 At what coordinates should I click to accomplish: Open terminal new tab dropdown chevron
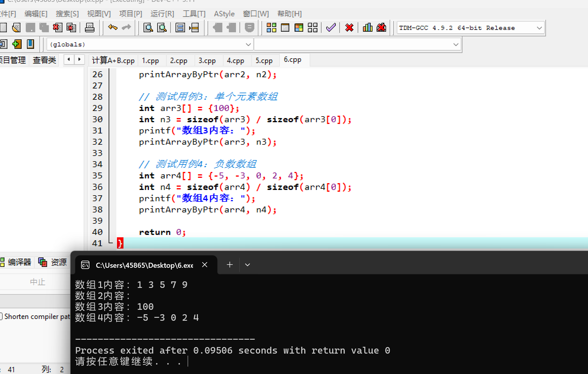click(248, 265)
